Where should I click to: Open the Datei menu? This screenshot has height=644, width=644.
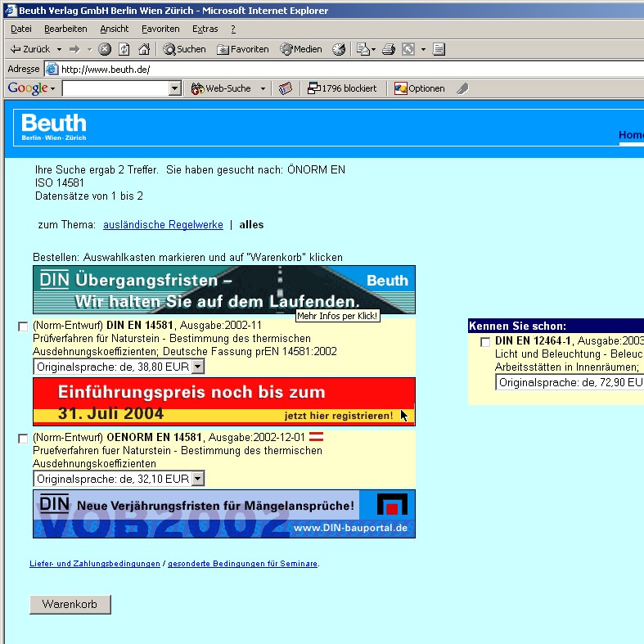tap(21, 29)
